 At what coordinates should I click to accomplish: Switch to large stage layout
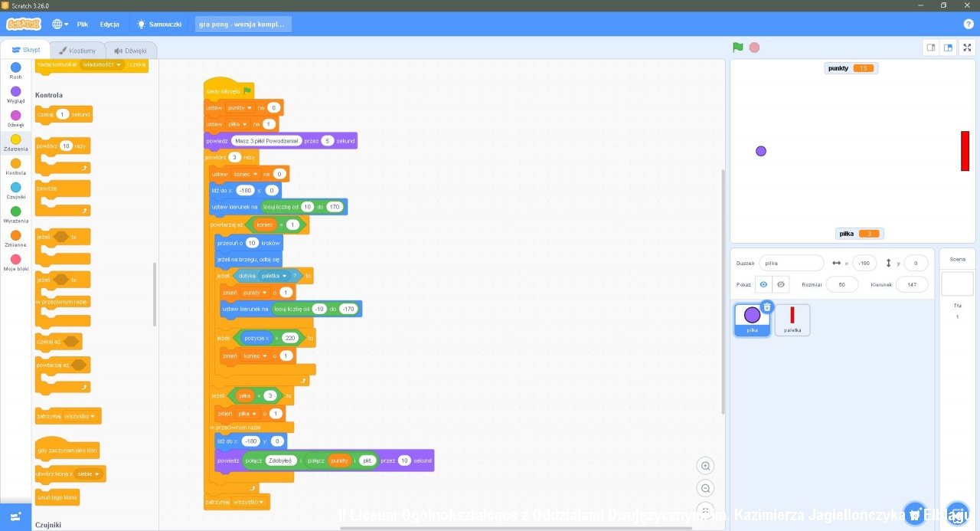coord(949,48)
